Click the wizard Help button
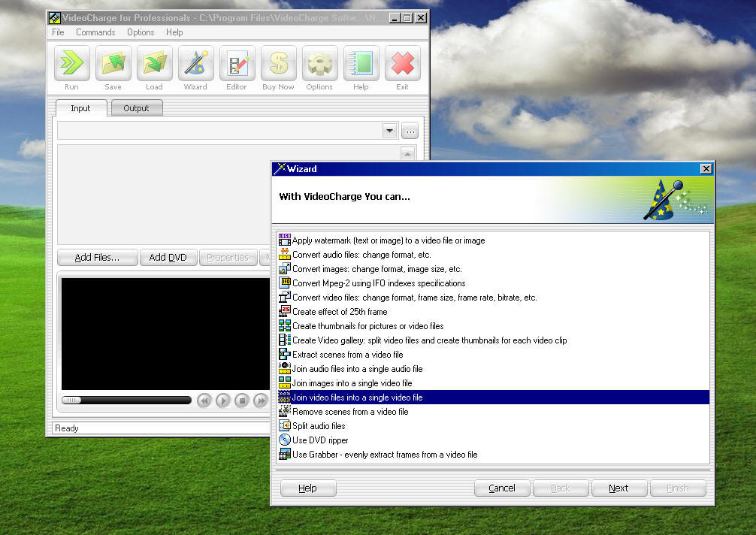This screenshot has width=756, height=535. (x=308, y=488)
